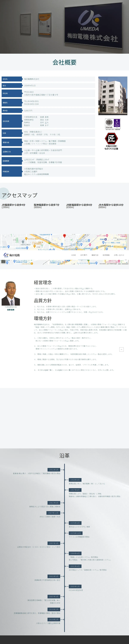129x644 pixels.
Task: Open the HOME menu item
Action: (73, 255)
